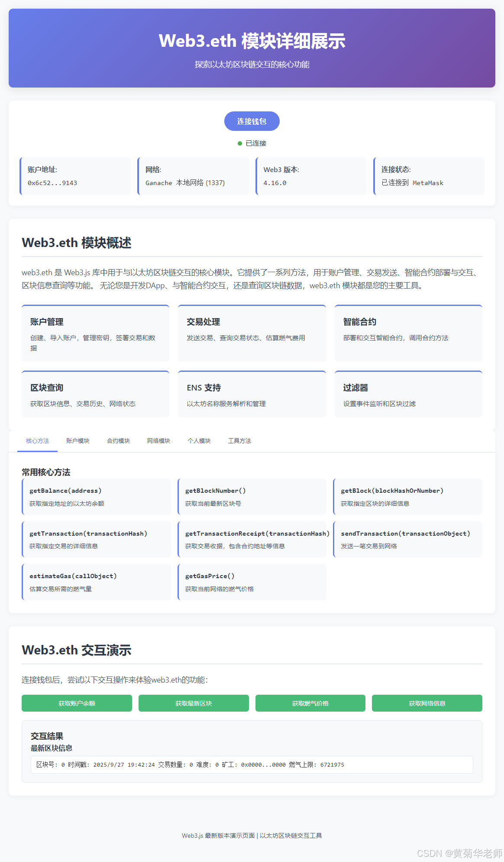The height and width of the screenshot is (862, 504).
Task: Switch to the 核心方法 tab
Action: tap(37, 441)
